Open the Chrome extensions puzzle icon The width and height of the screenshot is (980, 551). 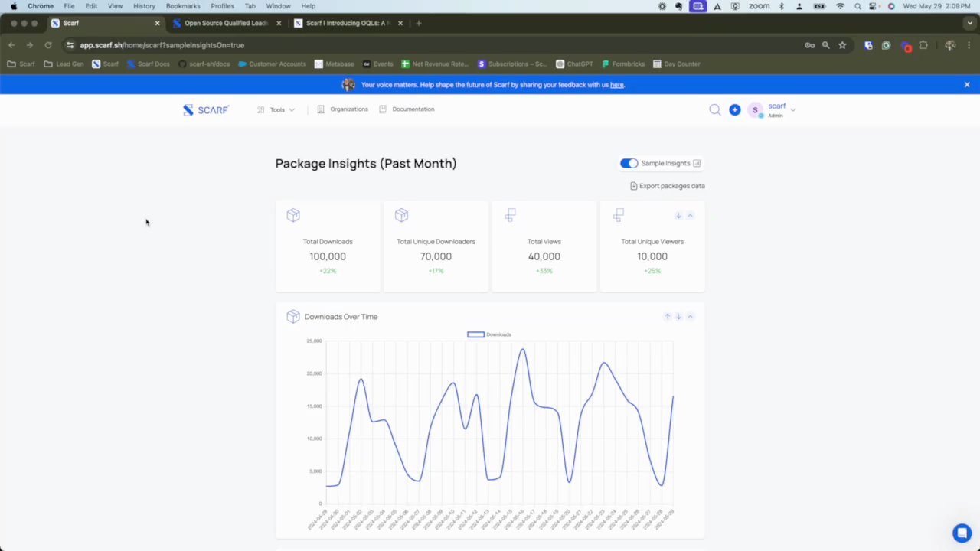point(923,45)
